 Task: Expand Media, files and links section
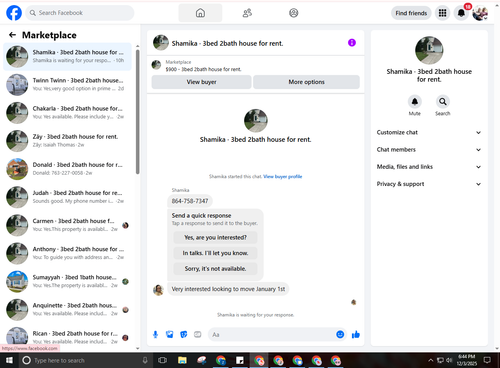[429, 167]
